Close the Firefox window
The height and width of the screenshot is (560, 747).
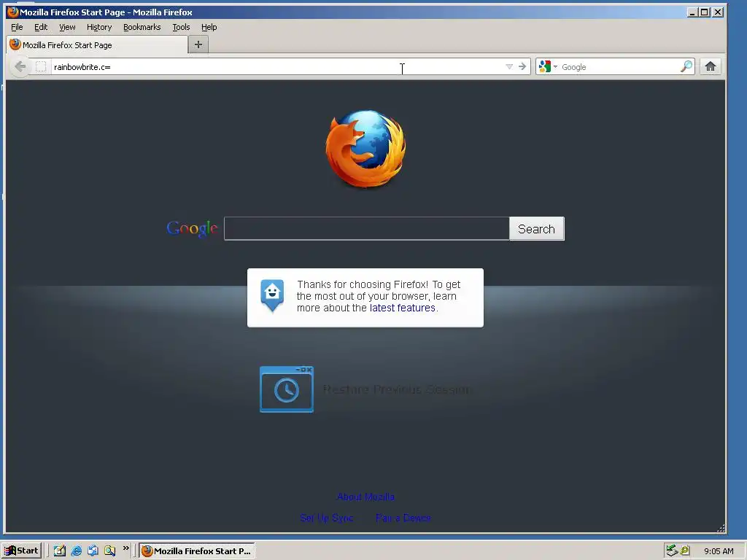[718, 12]
